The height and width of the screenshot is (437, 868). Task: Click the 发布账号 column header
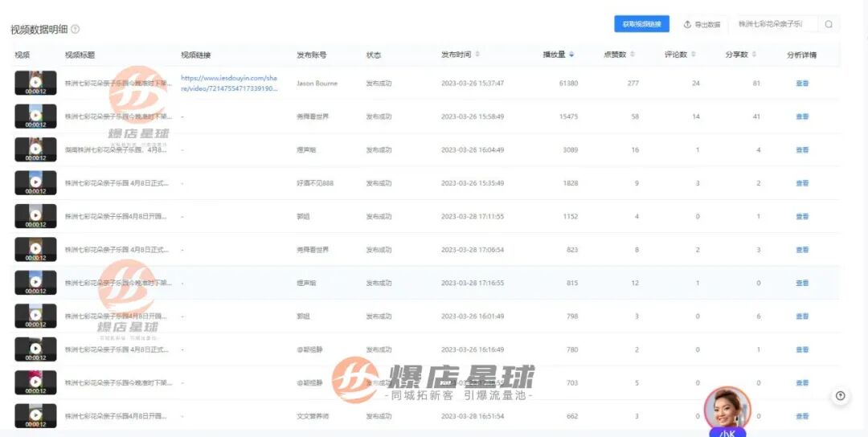[x=312, y=55]
